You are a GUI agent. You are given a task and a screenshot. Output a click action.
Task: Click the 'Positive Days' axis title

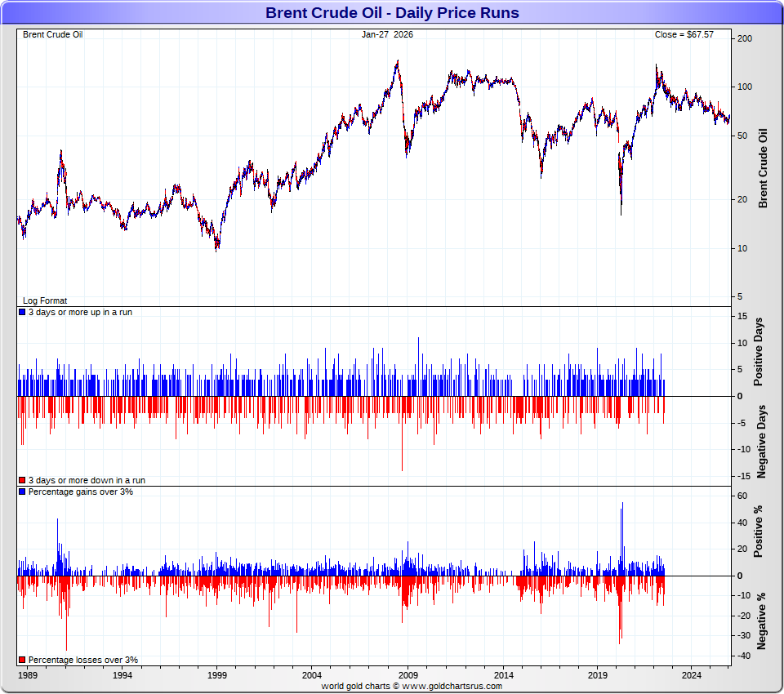tap(758, 352)
